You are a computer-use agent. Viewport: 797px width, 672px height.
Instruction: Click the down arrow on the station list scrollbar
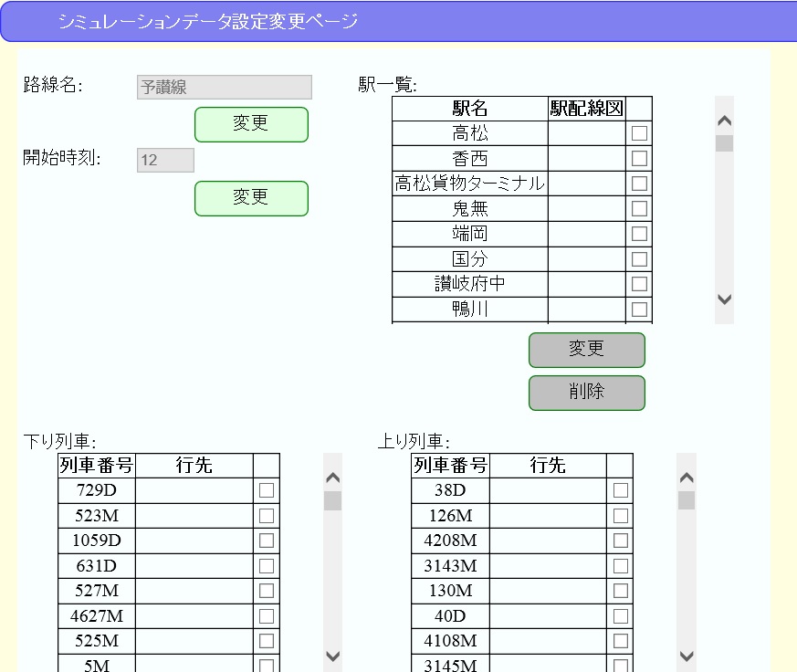point(722,299)
